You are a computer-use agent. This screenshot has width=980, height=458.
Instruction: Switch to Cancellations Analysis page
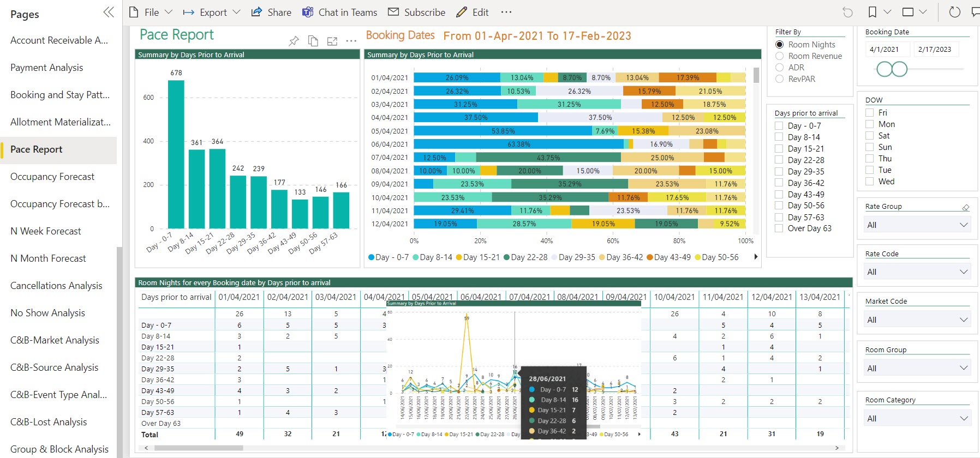click(x=56, y=286)
